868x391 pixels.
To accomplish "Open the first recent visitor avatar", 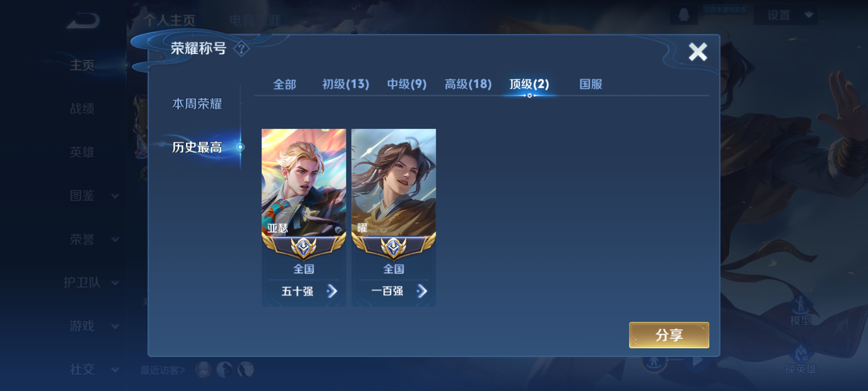I will click(204, 369).
